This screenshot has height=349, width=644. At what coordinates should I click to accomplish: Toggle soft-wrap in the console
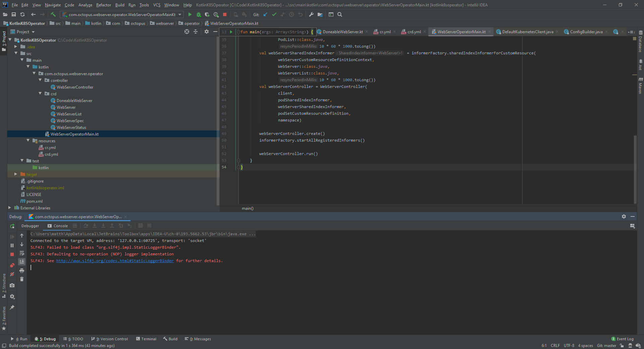coord(22,253)
